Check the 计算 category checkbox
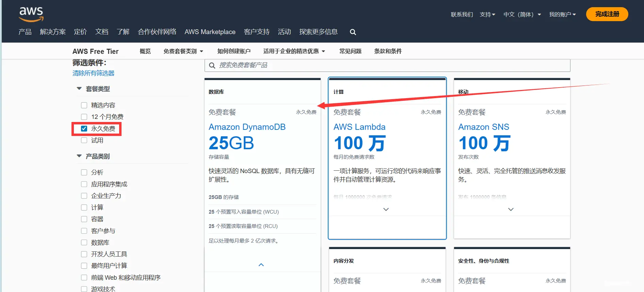The height and width of the screenshot is (292, 644). point(84,208)
